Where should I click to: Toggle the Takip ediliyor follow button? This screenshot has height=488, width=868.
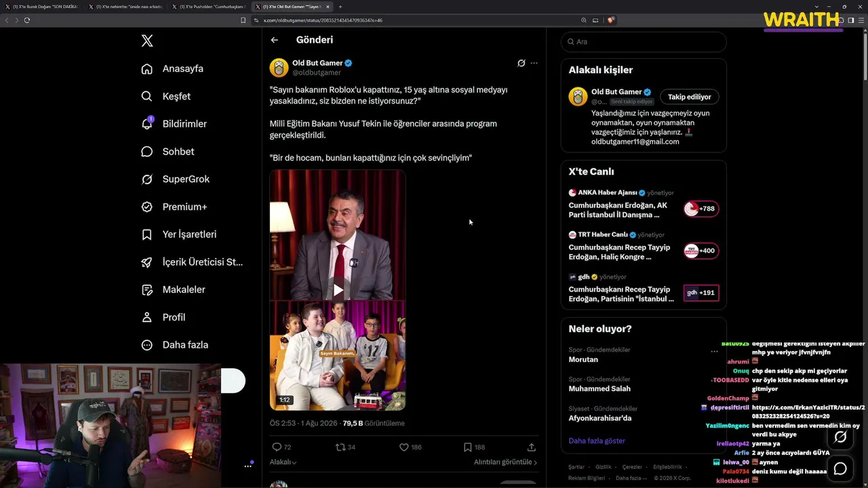pyautogui.click(x=690, y=97)
